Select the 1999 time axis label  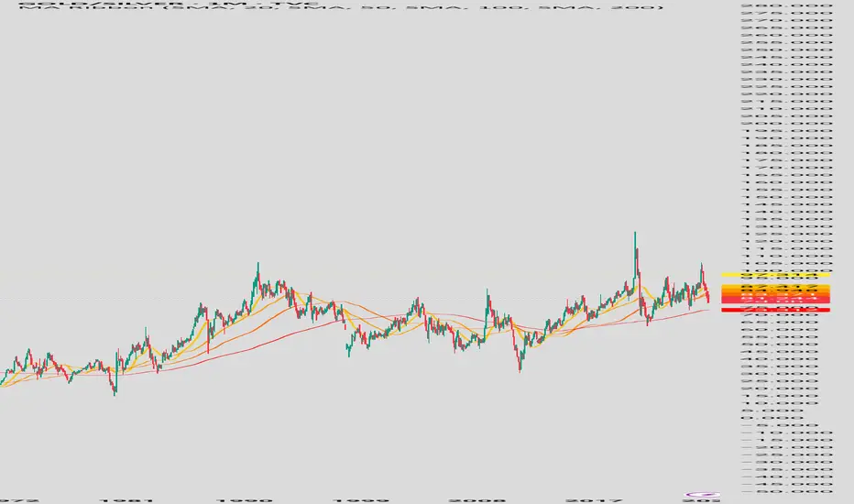362,500
